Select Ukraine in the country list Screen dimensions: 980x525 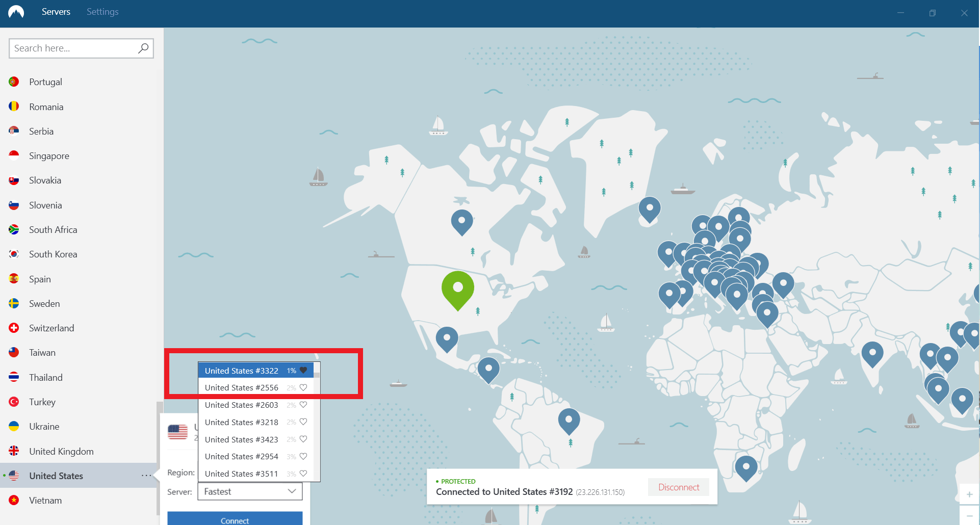pos(79,426)
